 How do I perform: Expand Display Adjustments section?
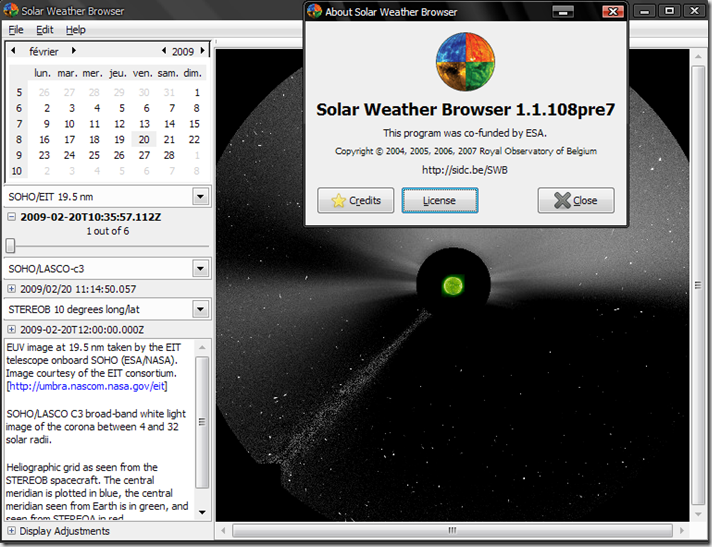pos(11,531)
